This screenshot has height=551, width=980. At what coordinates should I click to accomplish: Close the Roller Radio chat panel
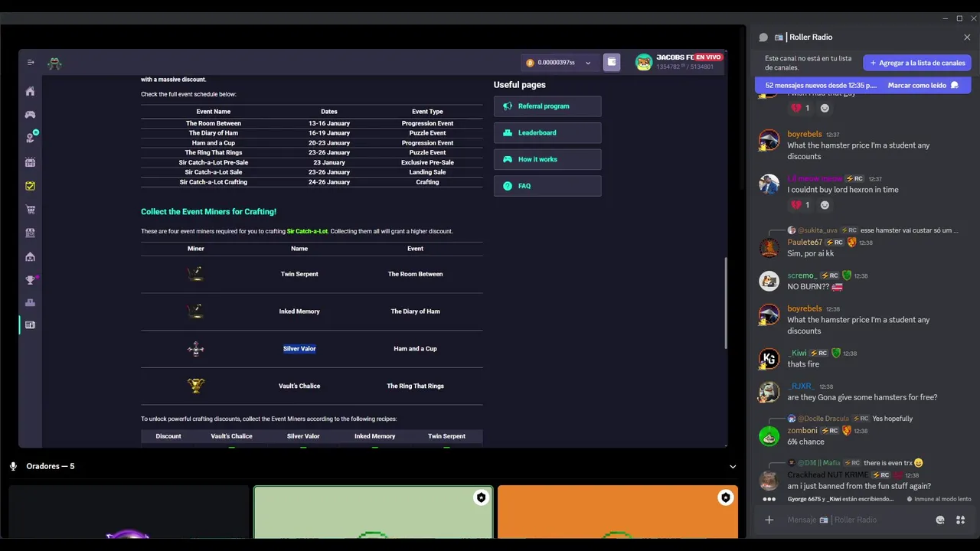(x=967, y=37)
